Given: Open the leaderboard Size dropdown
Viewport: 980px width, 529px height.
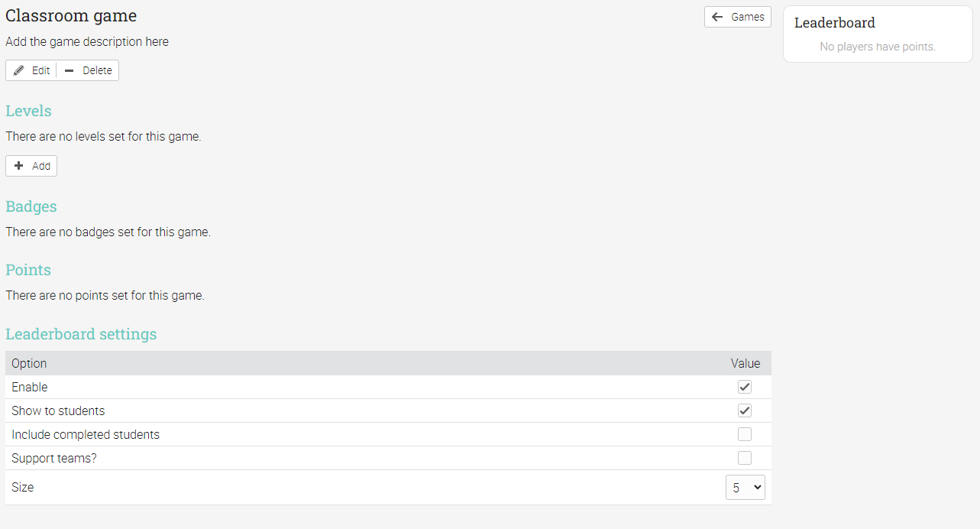Looking at the screenshot, I should pos(745,487).
